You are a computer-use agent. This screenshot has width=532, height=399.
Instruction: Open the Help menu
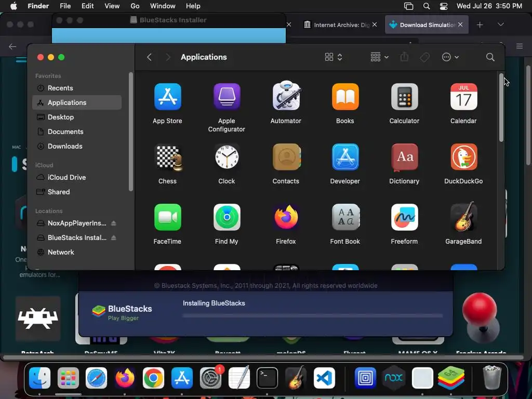coord(193,6)
